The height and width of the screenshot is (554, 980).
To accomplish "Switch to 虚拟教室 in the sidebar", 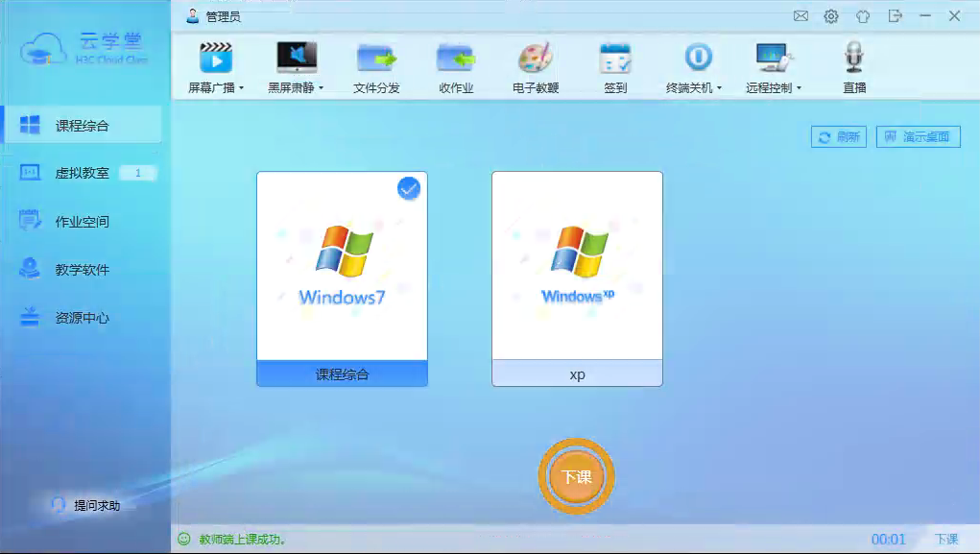I will 83,173.
